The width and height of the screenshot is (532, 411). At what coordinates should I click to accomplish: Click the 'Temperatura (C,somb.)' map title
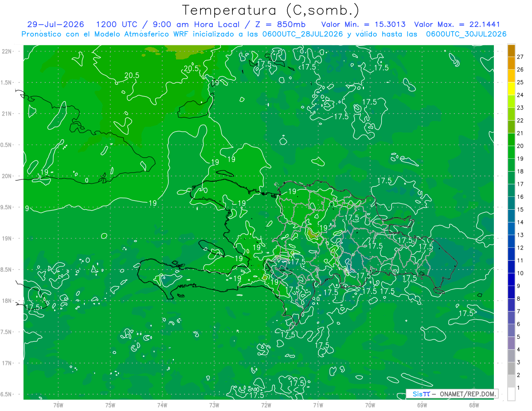click(x=271, y=10)
